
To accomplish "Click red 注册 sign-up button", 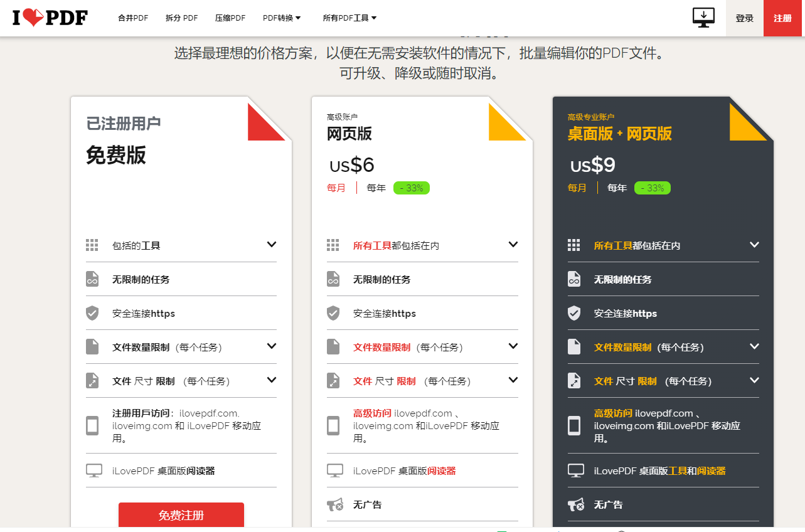I will click(x=783, y=18).
